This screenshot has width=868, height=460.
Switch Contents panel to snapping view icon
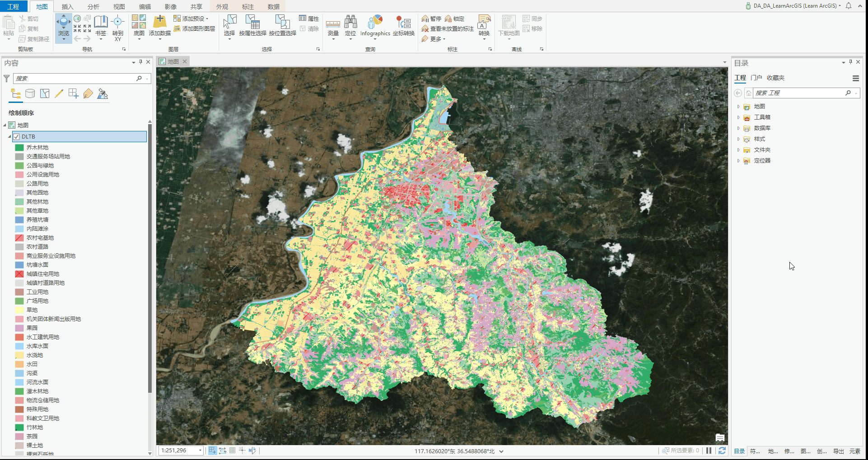click(x=74, y=93)
